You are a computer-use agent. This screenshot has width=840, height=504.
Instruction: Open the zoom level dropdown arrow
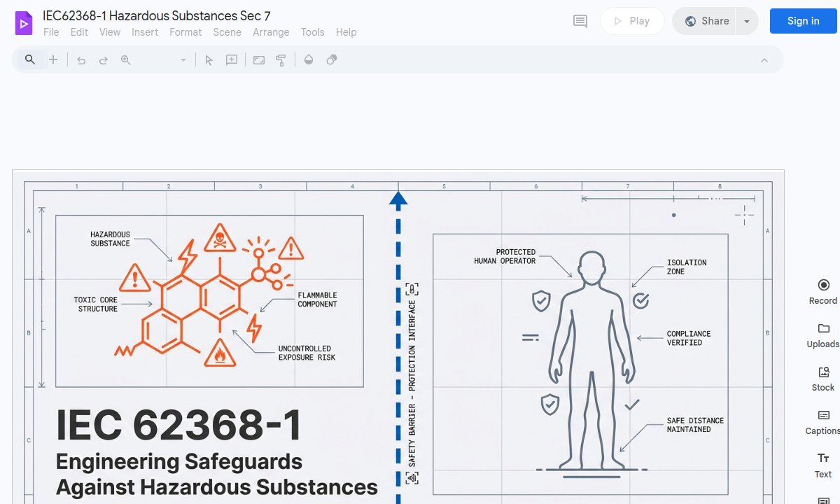point(183,60)
